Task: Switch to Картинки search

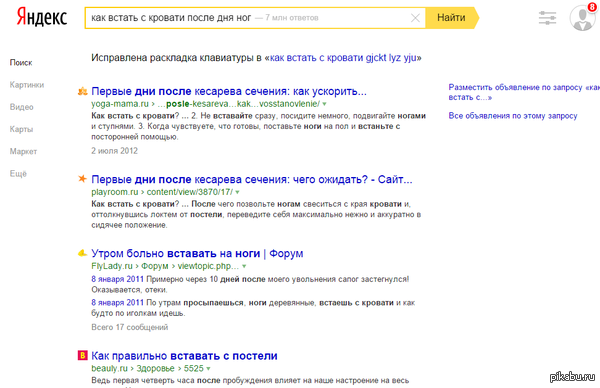Action: pos(27,85)
